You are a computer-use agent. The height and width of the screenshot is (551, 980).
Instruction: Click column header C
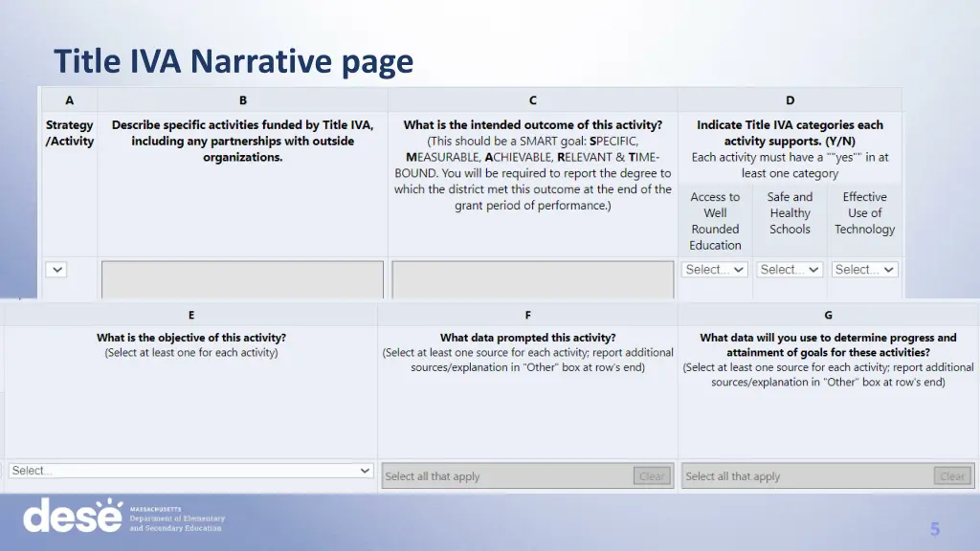click(532, 99)
